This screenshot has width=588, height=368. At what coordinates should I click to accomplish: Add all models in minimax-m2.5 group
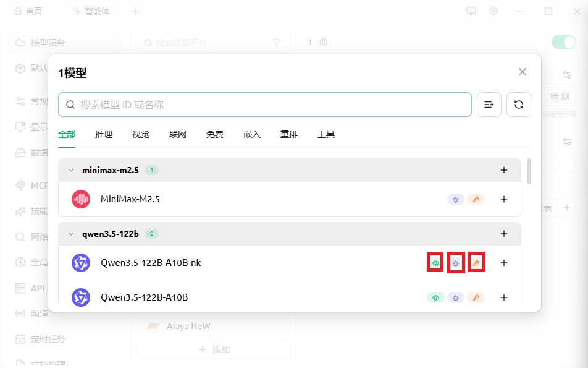point(504,170)
